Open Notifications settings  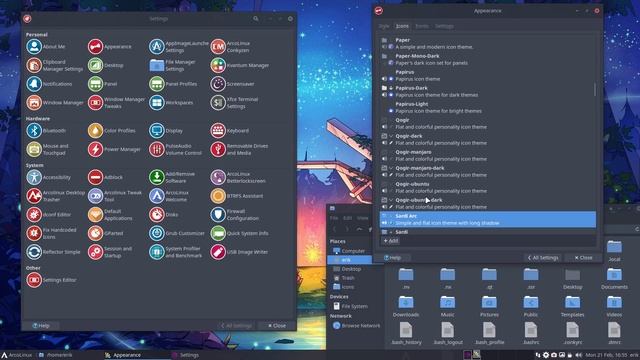click(x=49, y=84)
